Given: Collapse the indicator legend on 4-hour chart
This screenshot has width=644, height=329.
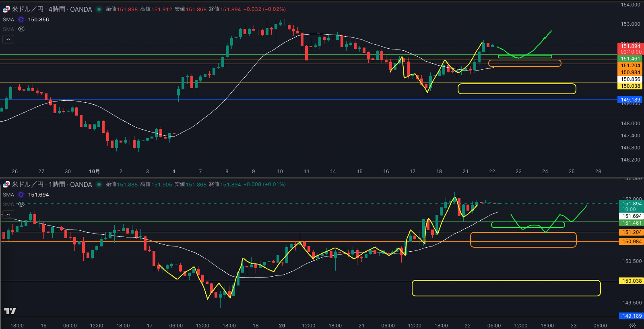Looking at the screenshot, I should click(8, 39).
